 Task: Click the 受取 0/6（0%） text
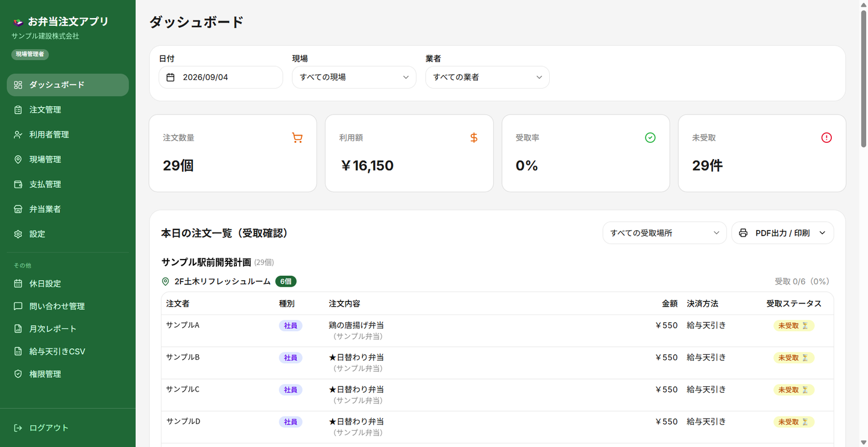click(x=802, y=281)
